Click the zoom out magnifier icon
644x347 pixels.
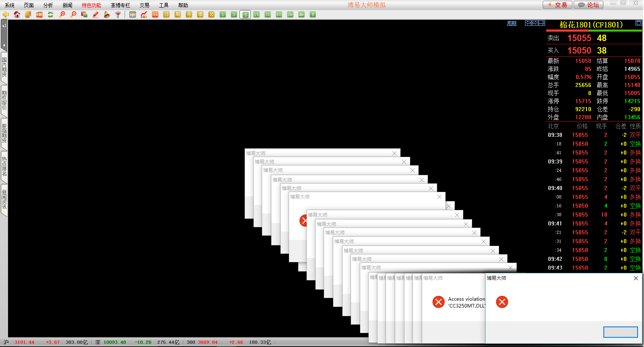(x=73, y=14)
